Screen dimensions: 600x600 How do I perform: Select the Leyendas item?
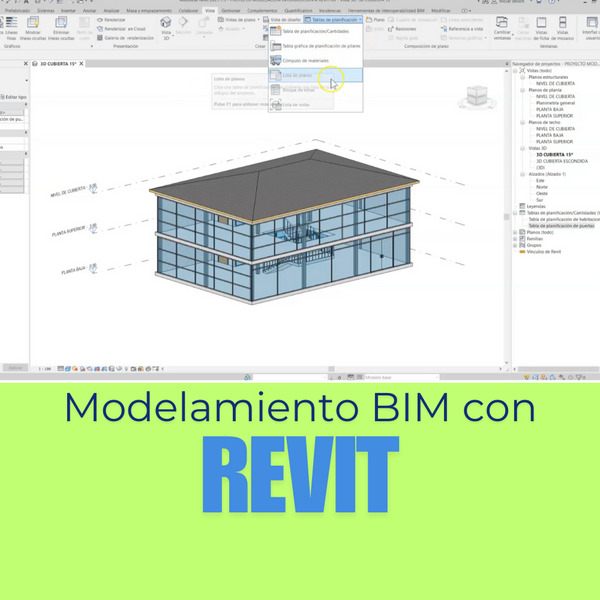[x=536, y=206]
